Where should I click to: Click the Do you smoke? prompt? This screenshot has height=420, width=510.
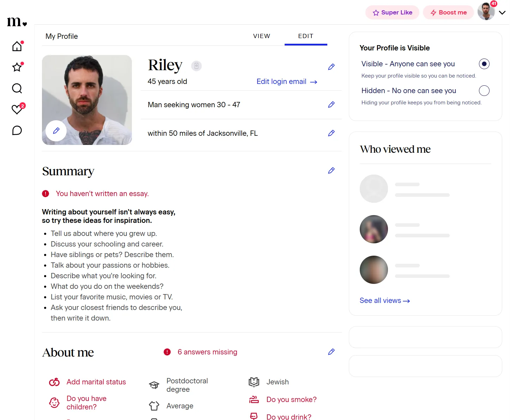coord(291,400)
